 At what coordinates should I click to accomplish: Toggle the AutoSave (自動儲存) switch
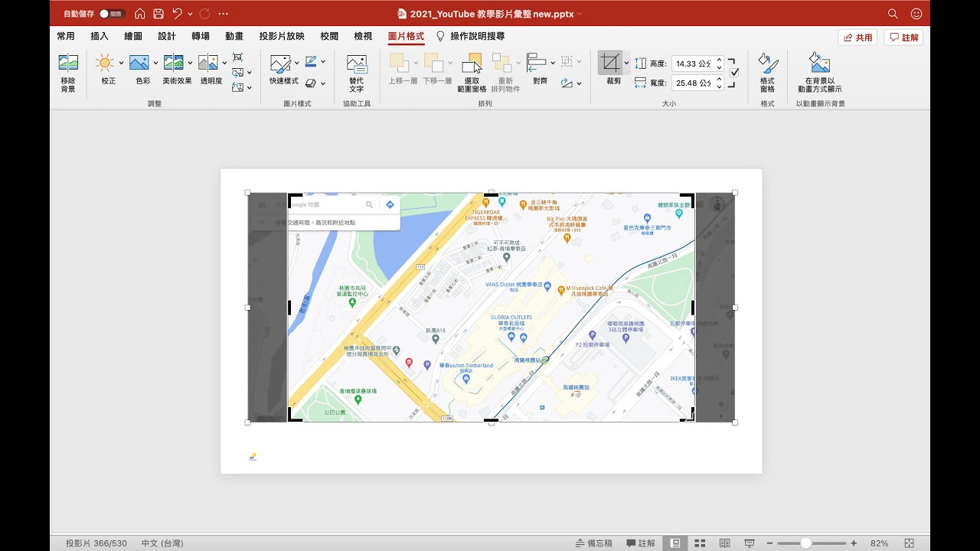pos(112,14)
